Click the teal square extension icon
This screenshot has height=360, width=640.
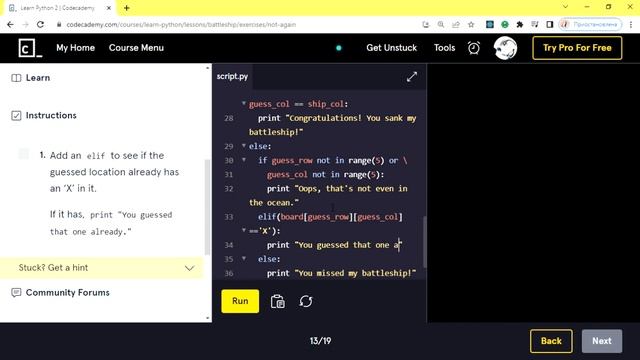(490, 24)
